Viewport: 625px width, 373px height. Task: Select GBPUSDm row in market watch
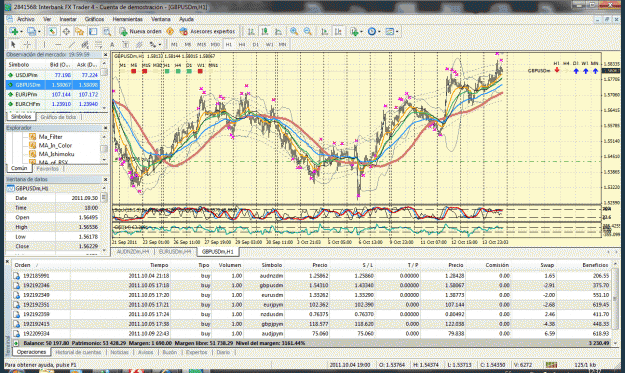point(53,85)
